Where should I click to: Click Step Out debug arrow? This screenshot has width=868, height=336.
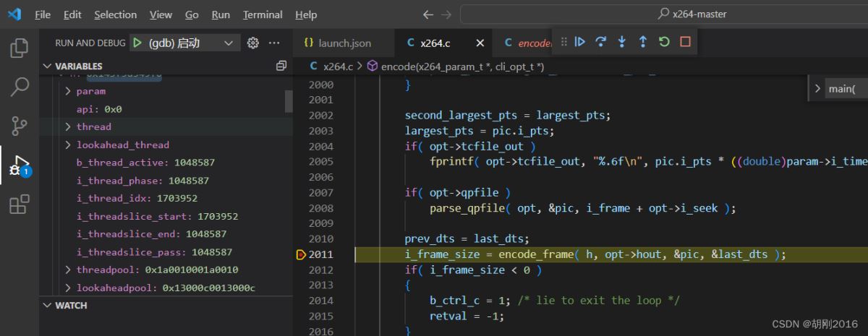tap(642, 42)
